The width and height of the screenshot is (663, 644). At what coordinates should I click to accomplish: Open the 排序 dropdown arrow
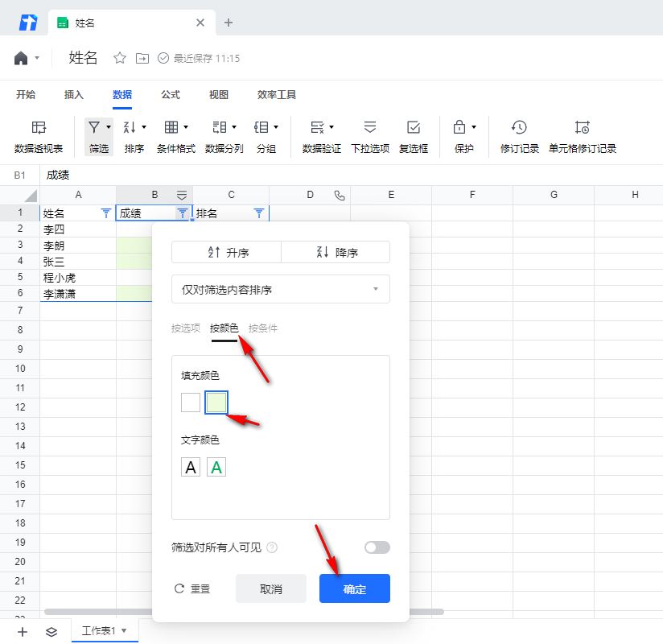[x=144, y=127]
